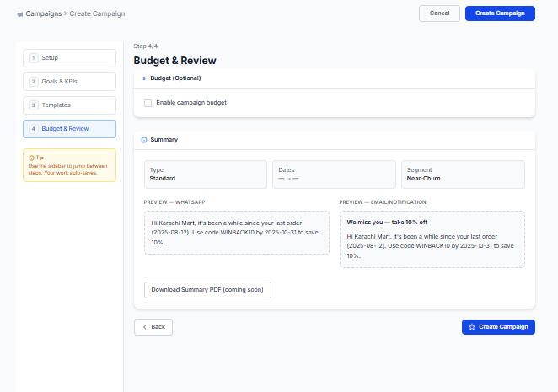Click the WhatsApp preview message box
The height and width of the screenshot is (392, 558).
[x=237, y=232]
